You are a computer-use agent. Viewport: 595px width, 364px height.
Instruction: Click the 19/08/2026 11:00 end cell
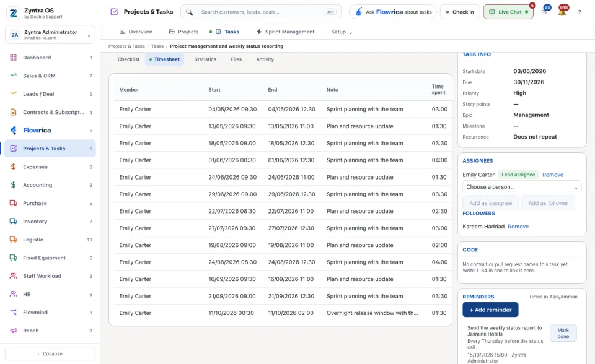click(x=291, y=245)
